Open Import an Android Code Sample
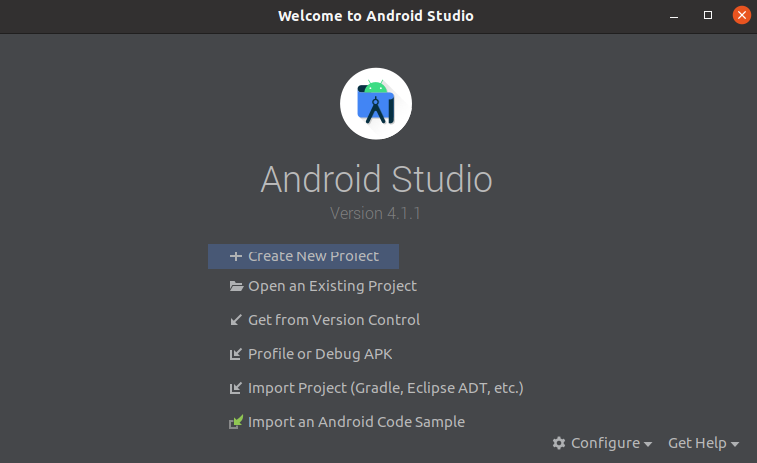 pos(356,422)
